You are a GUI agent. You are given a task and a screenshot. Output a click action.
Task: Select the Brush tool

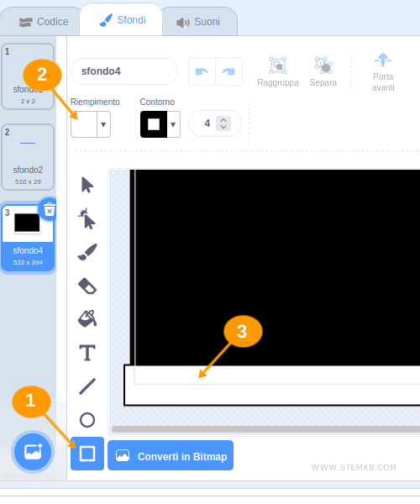tap(87, 252)
